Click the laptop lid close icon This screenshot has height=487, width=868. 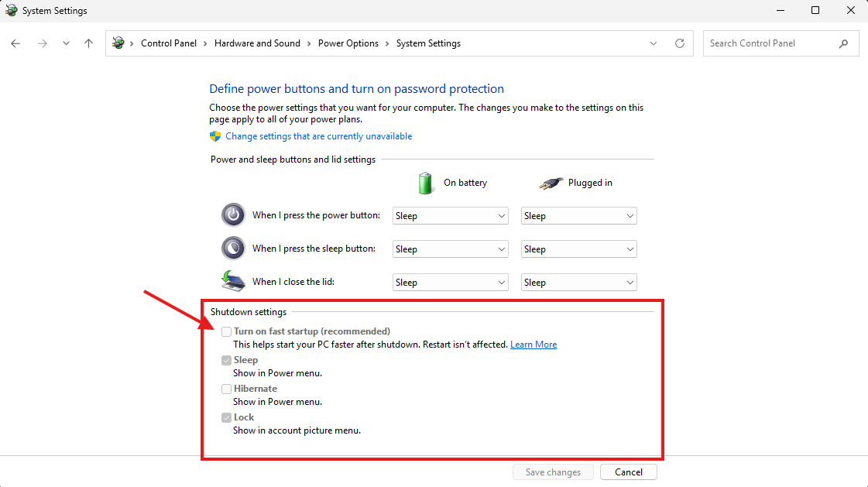point(233,281)
